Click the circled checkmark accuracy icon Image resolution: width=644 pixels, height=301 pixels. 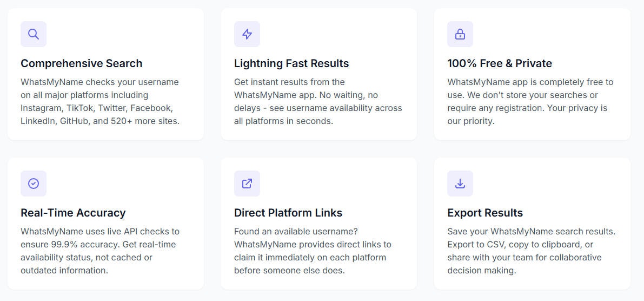pos(34,184)
